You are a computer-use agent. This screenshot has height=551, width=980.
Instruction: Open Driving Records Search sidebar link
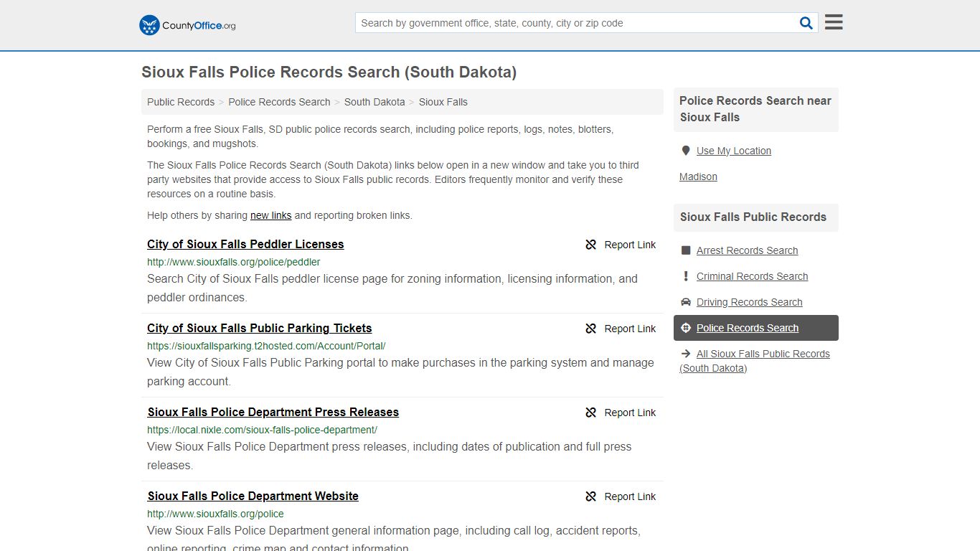(749, 302)
